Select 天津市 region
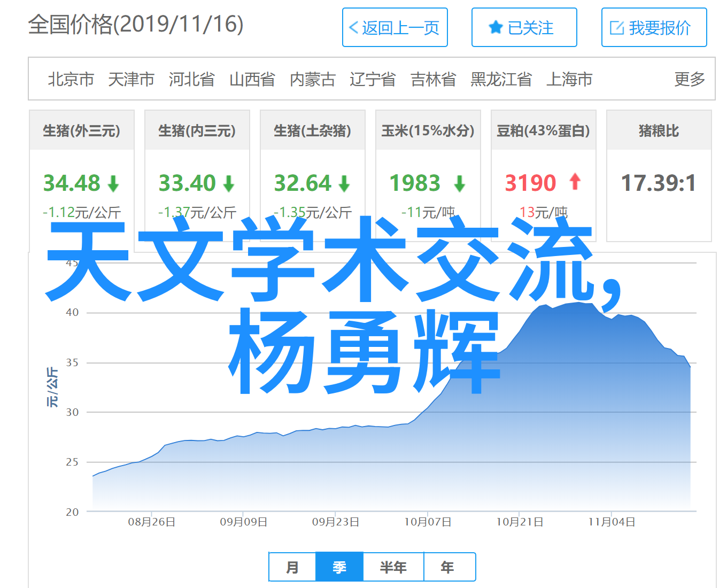Image resolution: width=727 pixels, height=588 pixels. point(132,79)
